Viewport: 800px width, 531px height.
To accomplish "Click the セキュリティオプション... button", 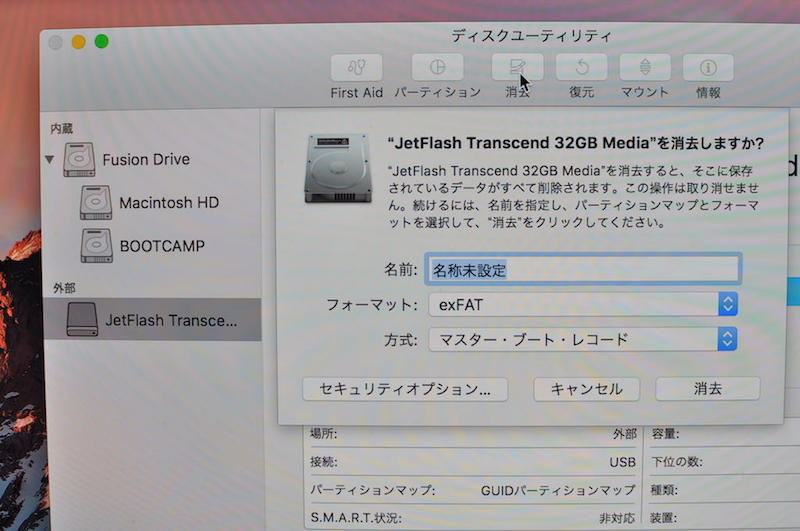I will pyautogui.click(x=405, y=389).
